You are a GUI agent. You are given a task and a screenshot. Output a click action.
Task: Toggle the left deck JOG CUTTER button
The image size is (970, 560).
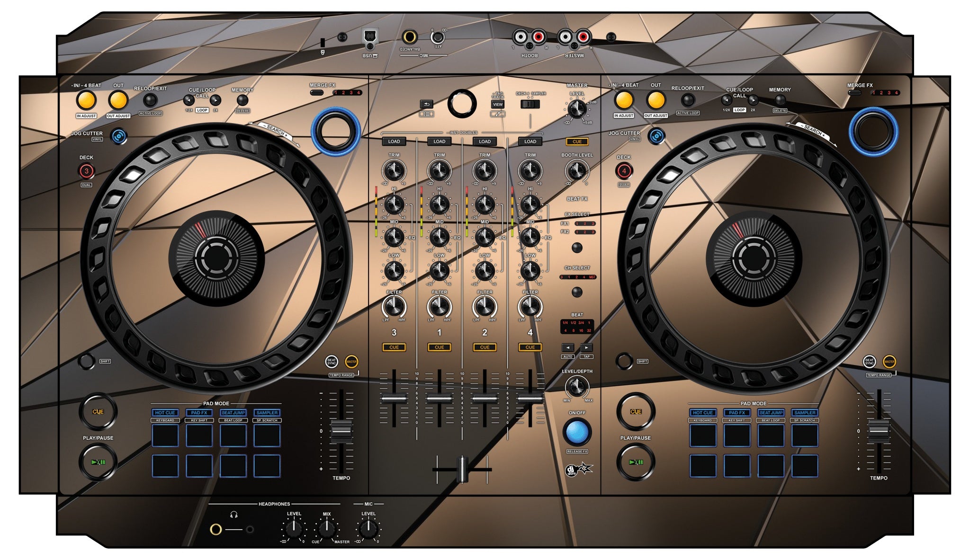click(x=118, y=137)
